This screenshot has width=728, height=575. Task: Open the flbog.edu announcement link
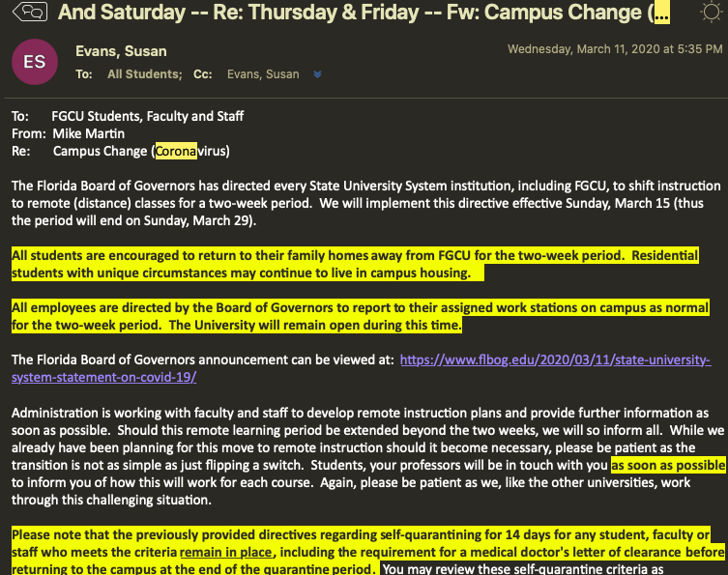(x=555, y=360)
